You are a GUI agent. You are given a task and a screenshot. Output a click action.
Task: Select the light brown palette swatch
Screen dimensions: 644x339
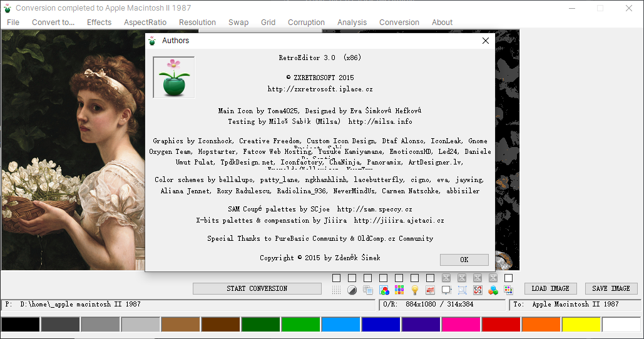[x=181, y=324]
